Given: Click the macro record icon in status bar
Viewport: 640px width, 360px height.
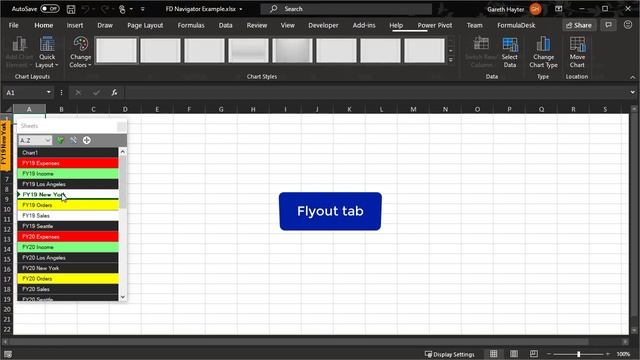Looking at the screenshot, I should (8, 354).
